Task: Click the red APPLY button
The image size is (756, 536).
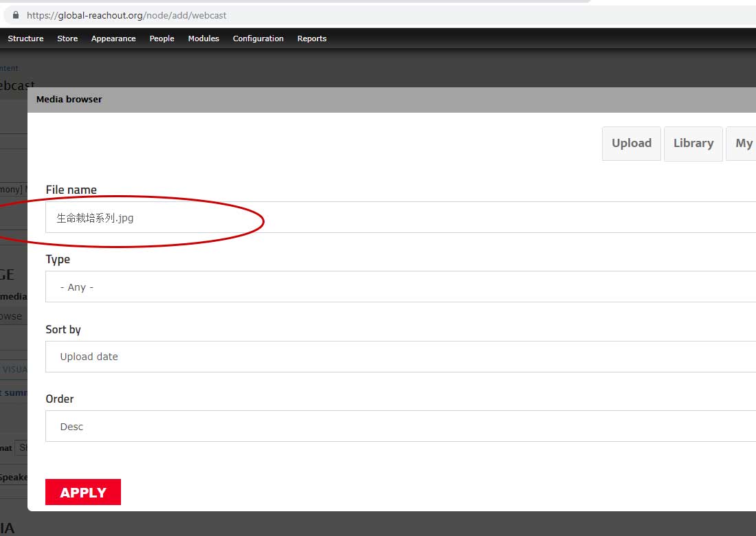Action: [x=83, y=492]
